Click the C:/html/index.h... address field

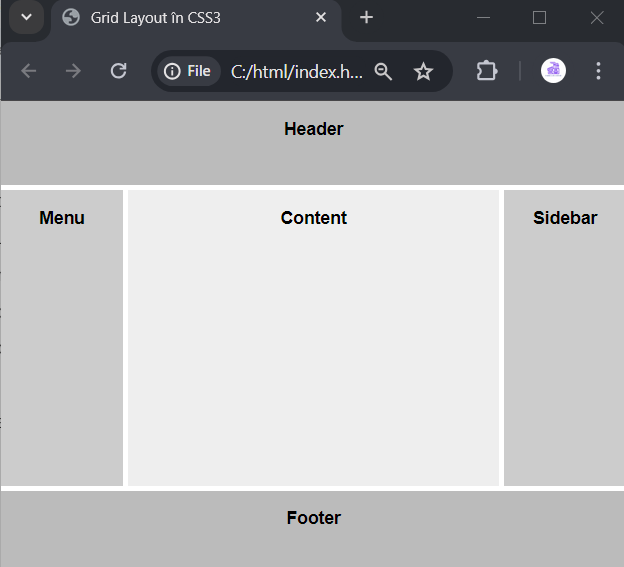pyautogui.click(x=296, y=72)
